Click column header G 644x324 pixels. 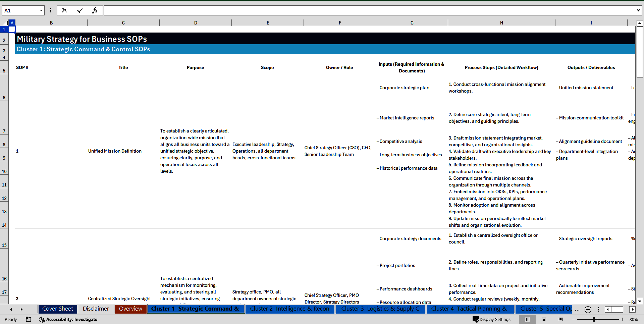[412, 22]
